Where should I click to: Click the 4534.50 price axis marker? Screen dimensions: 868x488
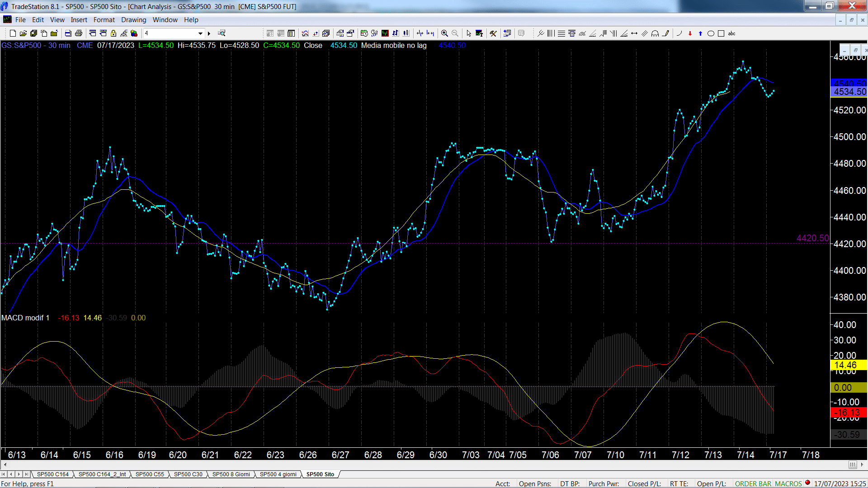coord(849,92)
